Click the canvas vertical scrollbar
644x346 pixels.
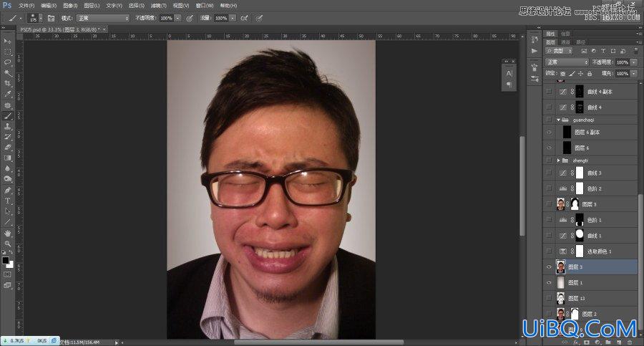(x=522, y=185)
